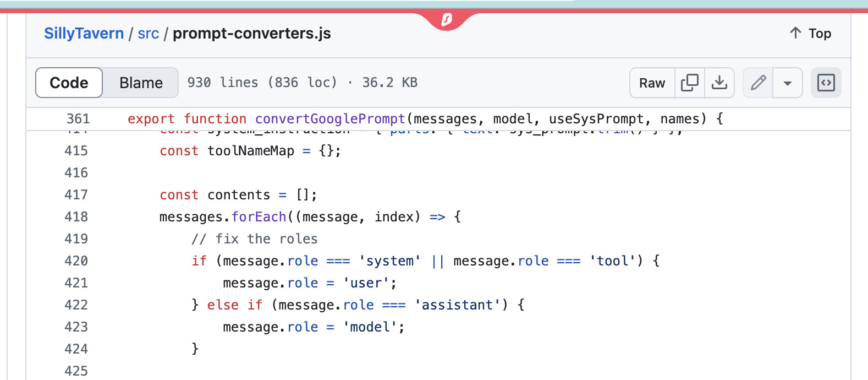Select line number 415
This screenshot has width=868, height=380.
pos(76,151)
